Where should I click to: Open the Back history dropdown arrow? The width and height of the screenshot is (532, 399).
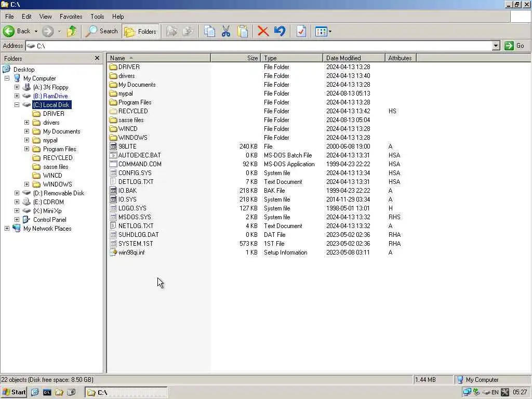(x=36, y=31)
